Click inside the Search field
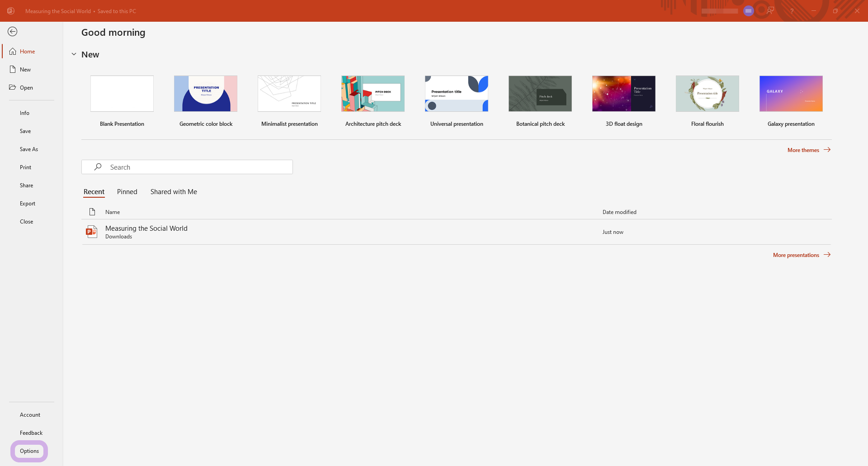The height and width of the screenshot is (466, 868). click(x=187, y=167)
